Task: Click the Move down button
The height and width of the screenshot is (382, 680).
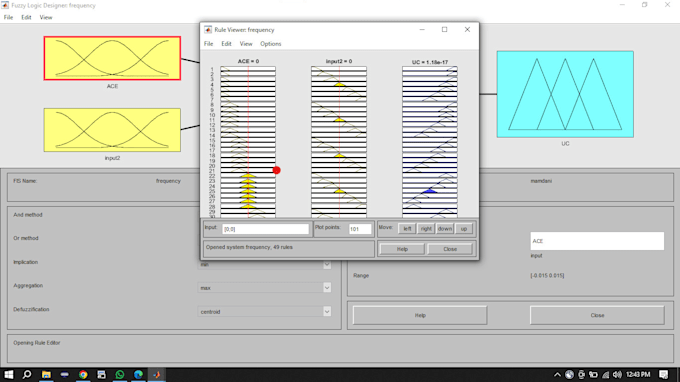Action: (x=445, y=229)
